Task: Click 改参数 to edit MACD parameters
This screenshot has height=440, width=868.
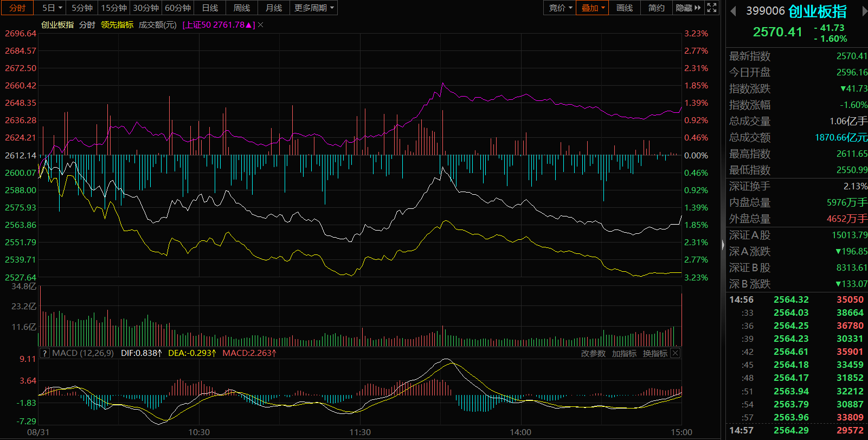Action: tap(593, 353)
